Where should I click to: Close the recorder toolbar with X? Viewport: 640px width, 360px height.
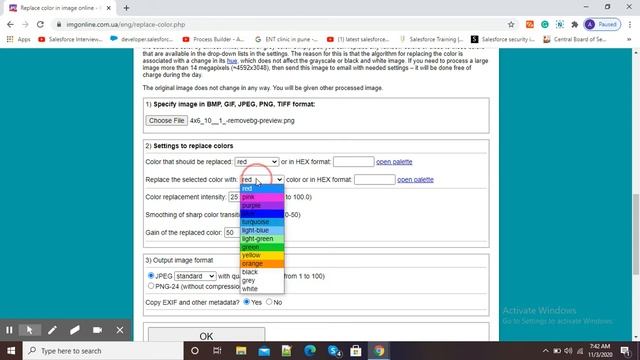pos(120,330)
